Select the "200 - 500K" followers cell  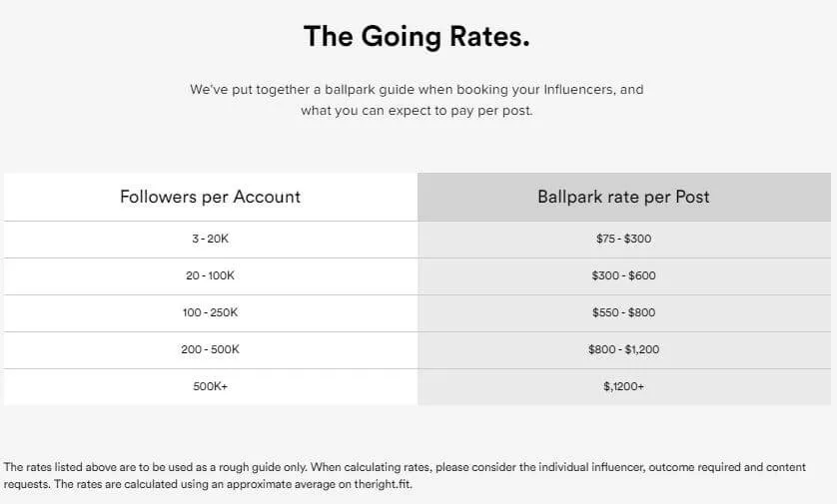point(210,349)
